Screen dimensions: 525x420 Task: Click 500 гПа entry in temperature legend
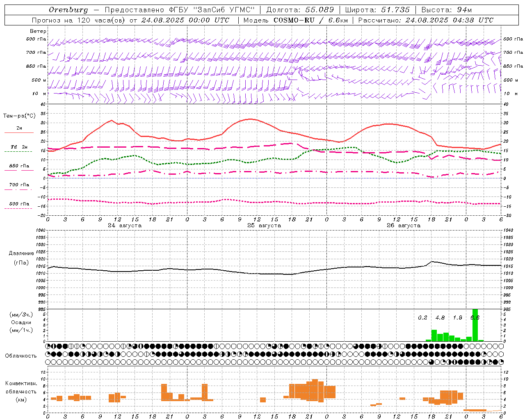(19, 204)
